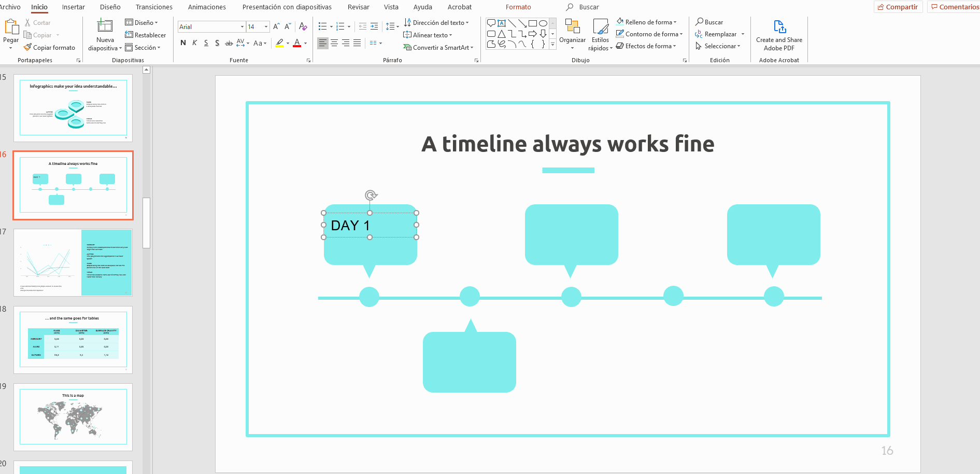Apply yellow text highlight color

280,43
